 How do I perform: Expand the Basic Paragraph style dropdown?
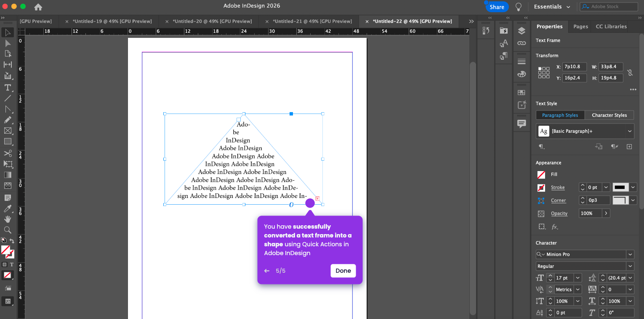630,131
